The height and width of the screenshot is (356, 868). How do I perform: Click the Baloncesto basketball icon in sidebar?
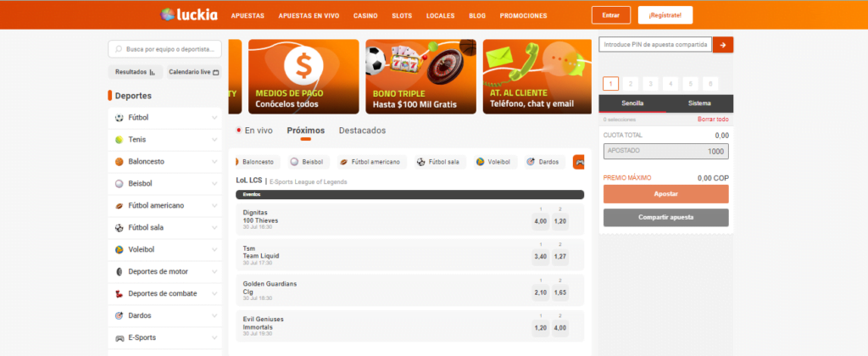click(x=119, y=162)
